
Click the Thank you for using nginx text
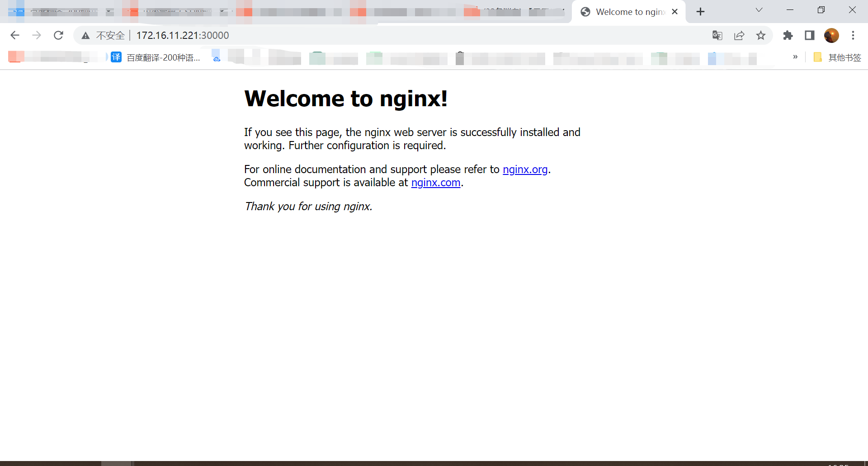308,207
